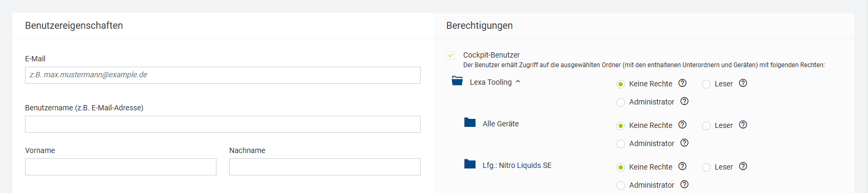Show help for Nitro Liquids SE Keine Rechte
Viewport: 868px width, 193px height.
pyautogui.click(x=682, y=166)
